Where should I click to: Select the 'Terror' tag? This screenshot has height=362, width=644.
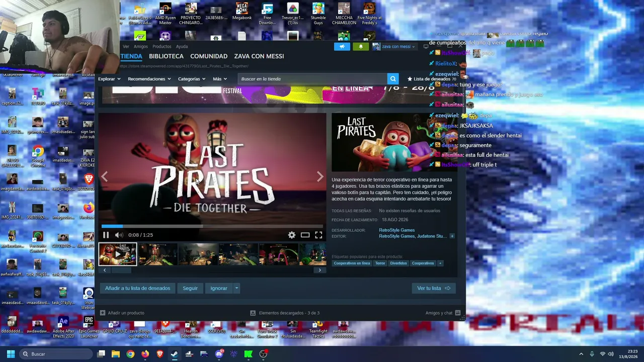click(x=380, y=263)
